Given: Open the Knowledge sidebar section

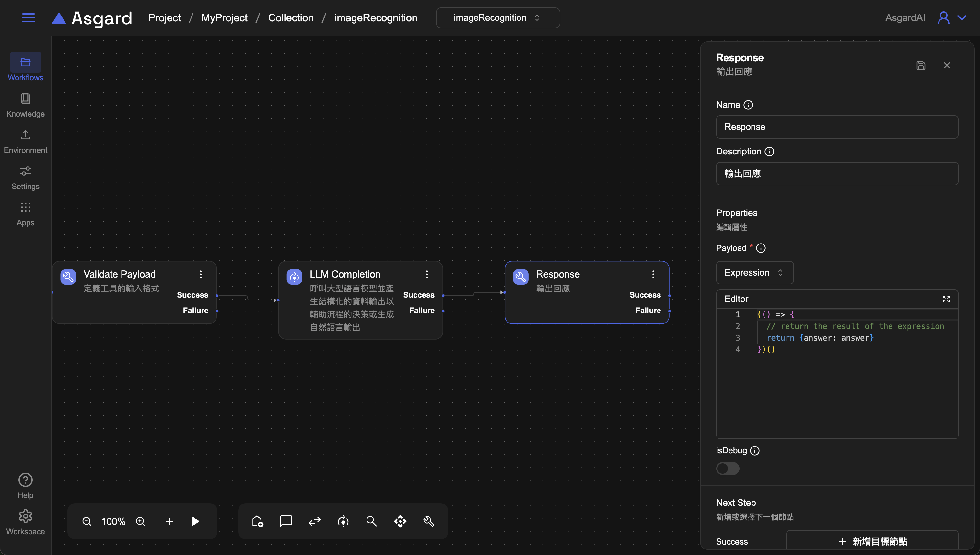Looking at the screenshot, I should tap(26, 105).
